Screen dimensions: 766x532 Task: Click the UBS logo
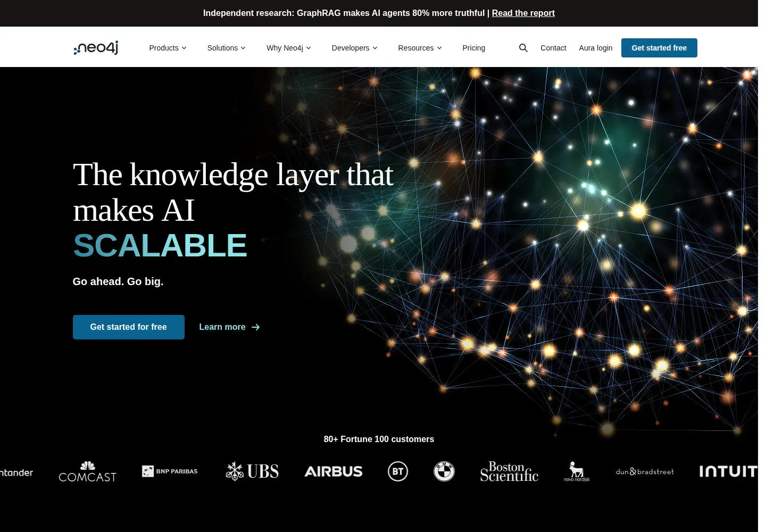point(252,471)
